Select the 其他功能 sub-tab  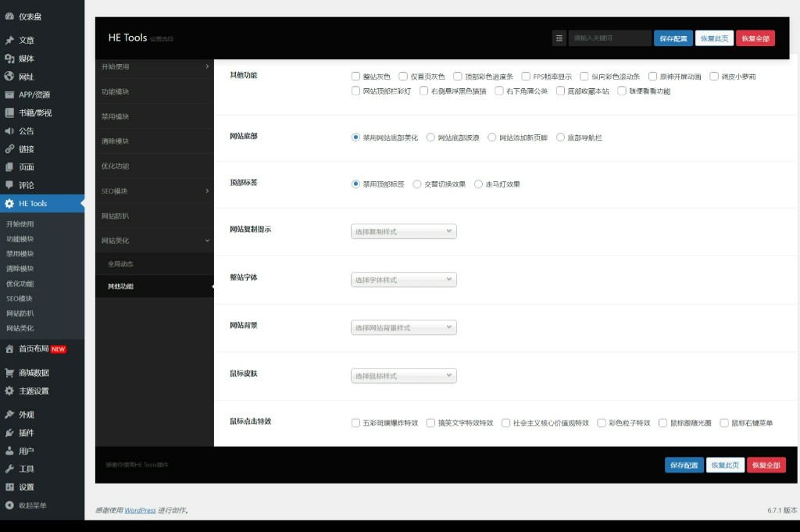click(155, 286)
